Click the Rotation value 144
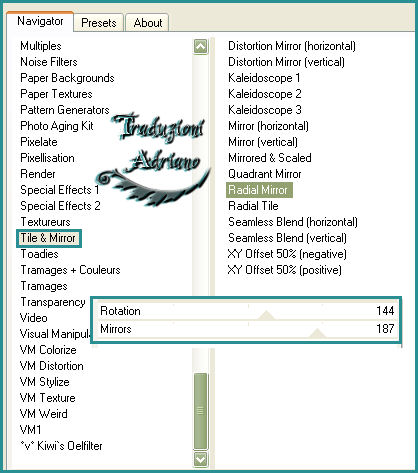This screenshot has width=418, height=473. [x=385, y=311]
